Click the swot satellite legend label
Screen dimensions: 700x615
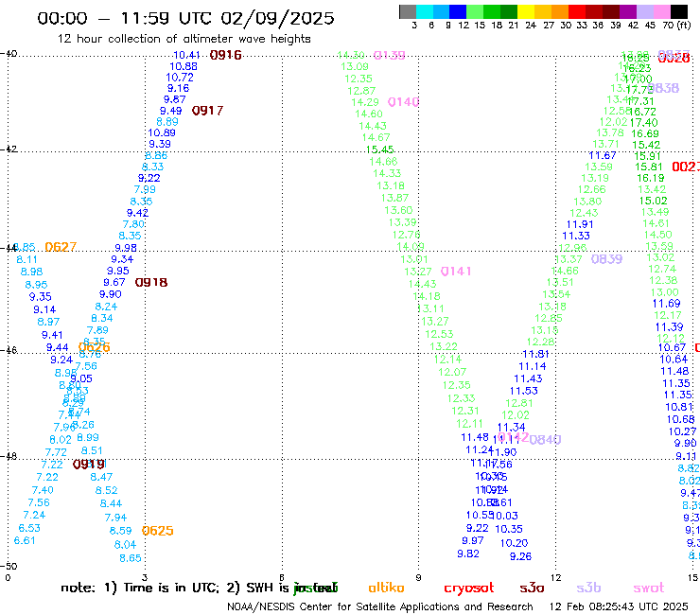[x=649, y=588]
